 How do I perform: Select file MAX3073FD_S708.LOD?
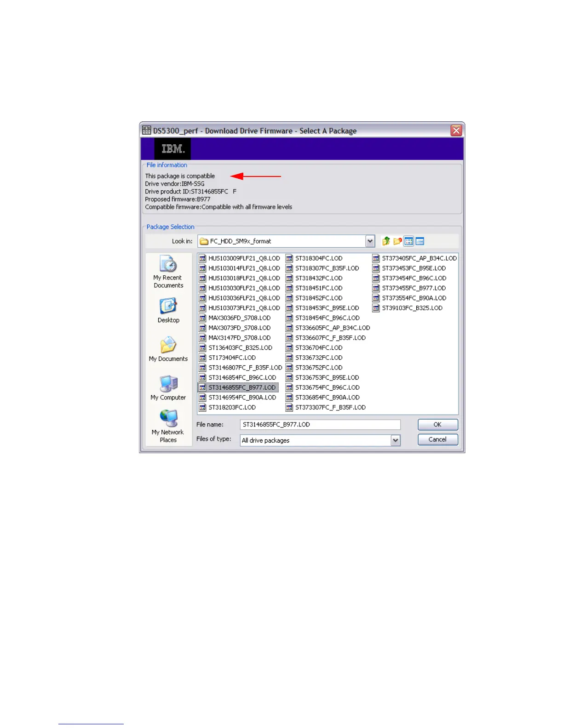pyautogui.click(x=235, y=328)
